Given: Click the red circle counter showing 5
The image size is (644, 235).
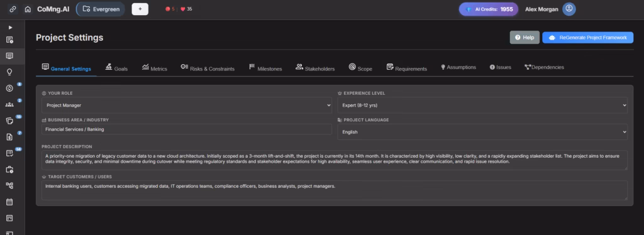Looking at the screenshot, I should click(x=170, y=9).
